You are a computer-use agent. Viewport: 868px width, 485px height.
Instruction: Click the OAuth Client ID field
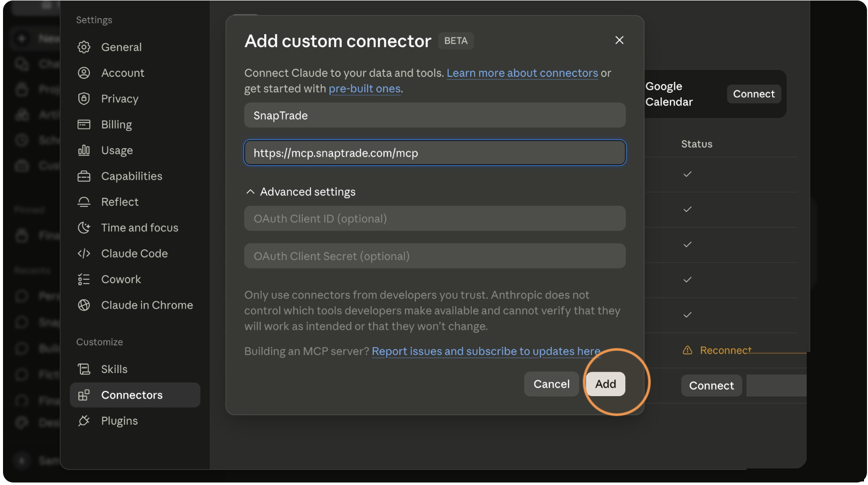coord(435,218)
